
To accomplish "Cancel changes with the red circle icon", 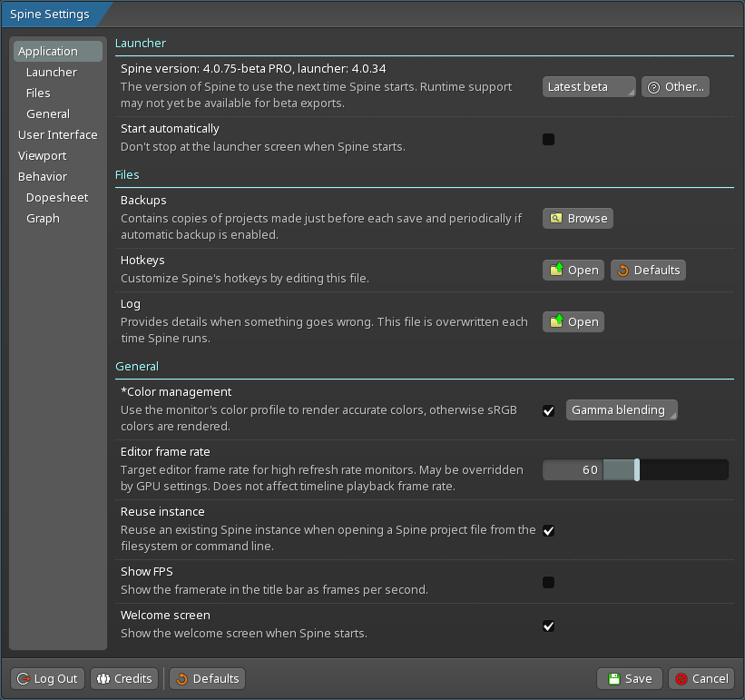I will click(682, 678).
